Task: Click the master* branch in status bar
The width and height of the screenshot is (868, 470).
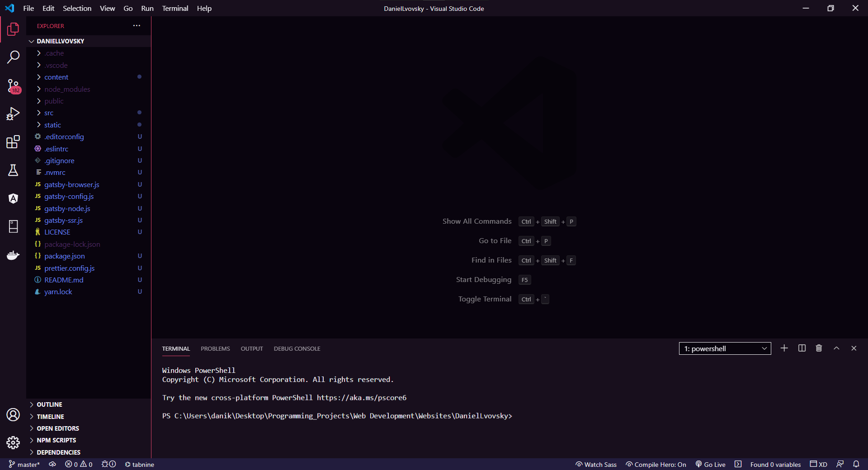Action: pos(24,464)
